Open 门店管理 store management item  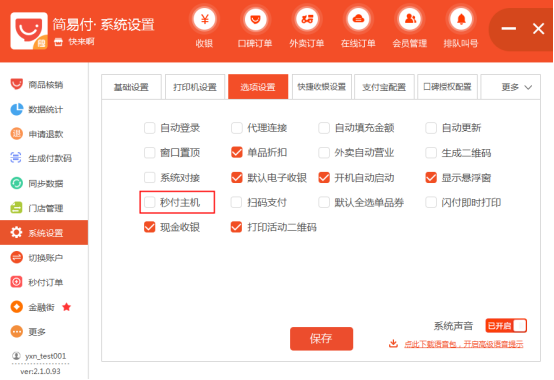point(44,208)
